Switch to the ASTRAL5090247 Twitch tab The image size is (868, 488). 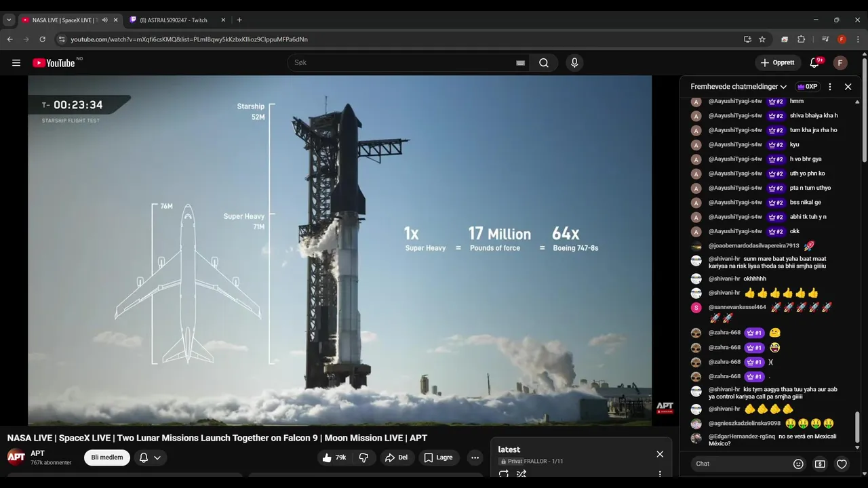pyautogui.click(x=177, y=20)
